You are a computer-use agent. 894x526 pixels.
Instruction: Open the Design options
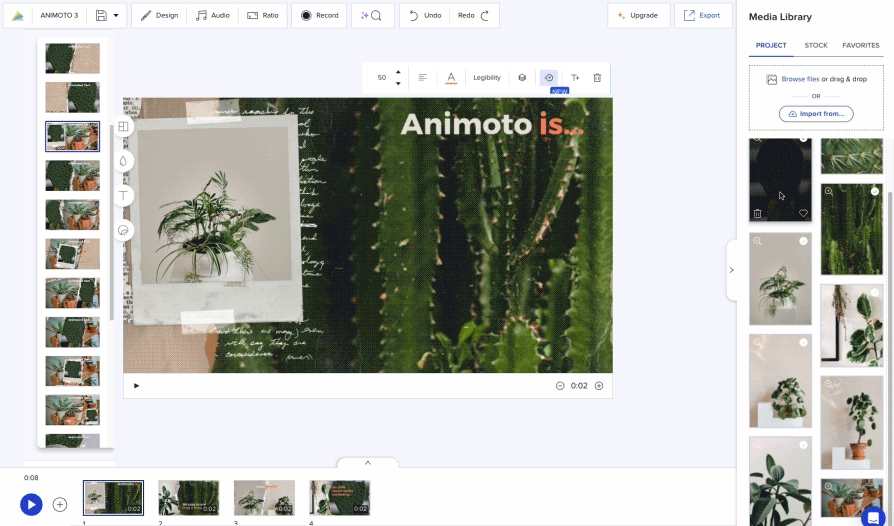pyautogui.click(x=159, y=15)
